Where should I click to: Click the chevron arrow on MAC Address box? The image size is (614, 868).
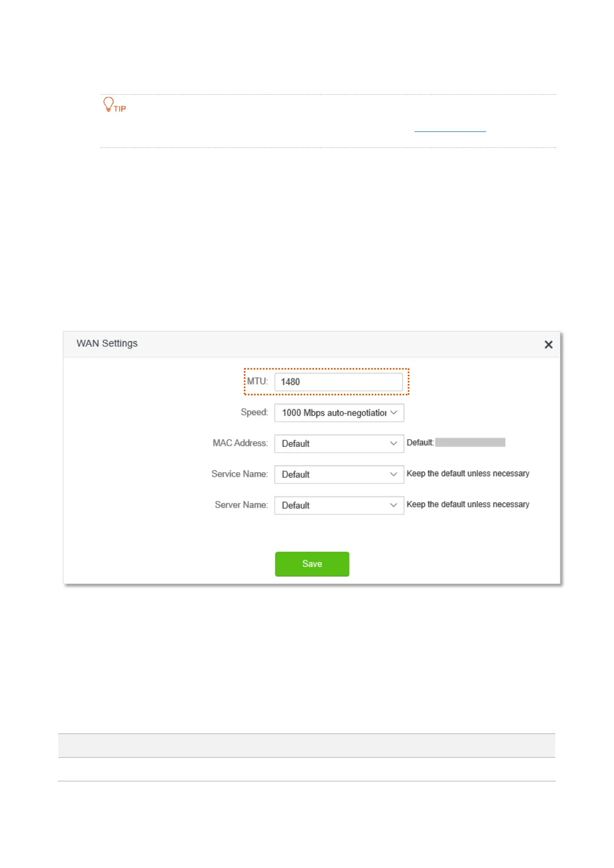pos(394,444)
